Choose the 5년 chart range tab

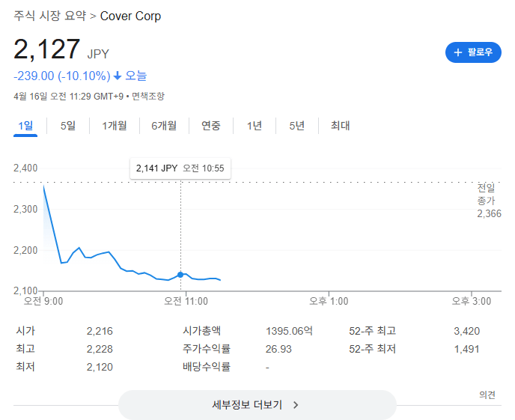coord(297,126)
